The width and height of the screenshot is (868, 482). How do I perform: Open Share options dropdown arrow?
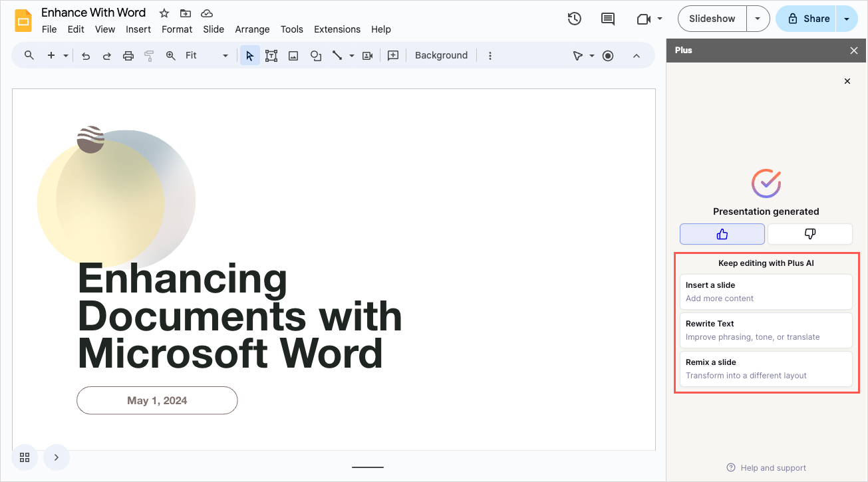[847, 19]
